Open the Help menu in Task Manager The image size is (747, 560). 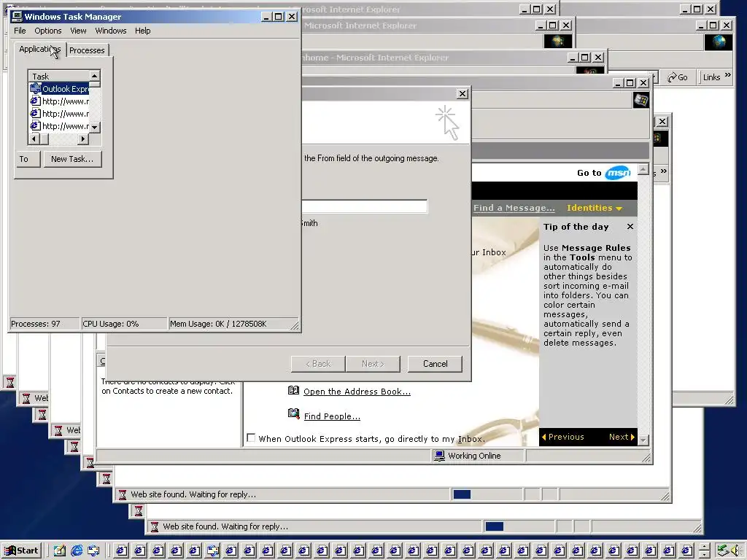[x=142, y=31]
